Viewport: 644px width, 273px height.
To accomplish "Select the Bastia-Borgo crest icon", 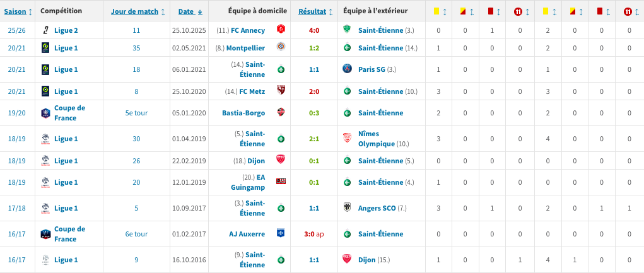I will [281, 113].
